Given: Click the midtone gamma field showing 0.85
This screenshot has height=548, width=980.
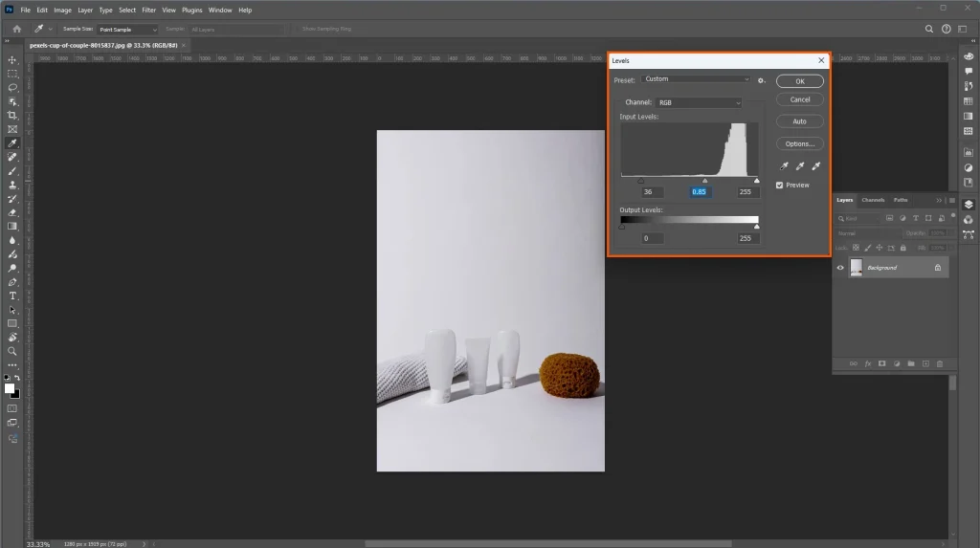Looking at the screenshot, I should coord(699,192).
